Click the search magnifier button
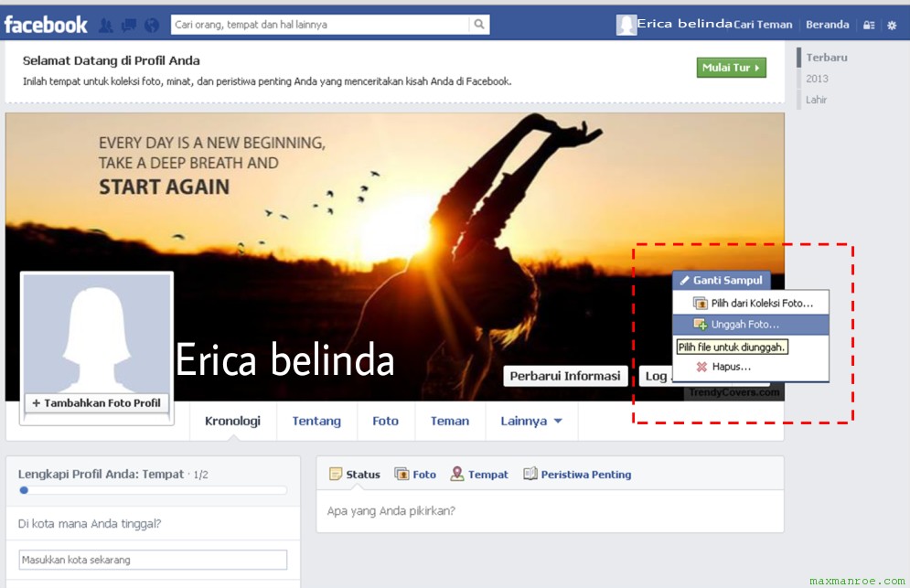 click(x=479, y=25)
